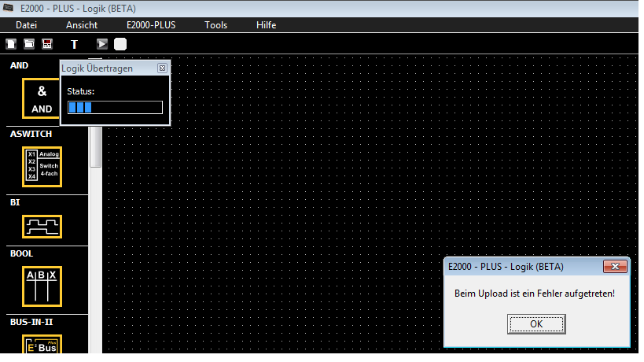
Task: Close the Logik Übertragen status window
Action: [162, 68]
